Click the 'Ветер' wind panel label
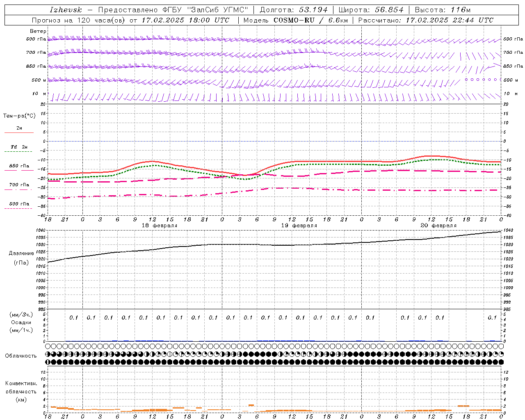 point(38,31)
